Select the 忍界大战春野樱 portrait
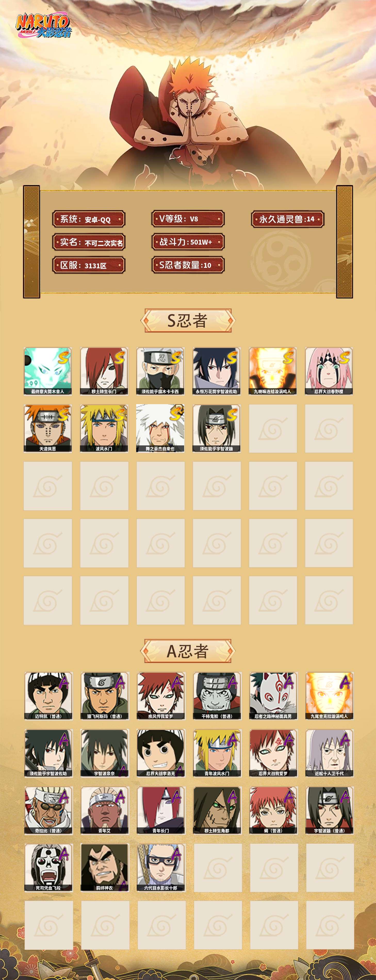376x980 pixels. [x=329, y=371]
